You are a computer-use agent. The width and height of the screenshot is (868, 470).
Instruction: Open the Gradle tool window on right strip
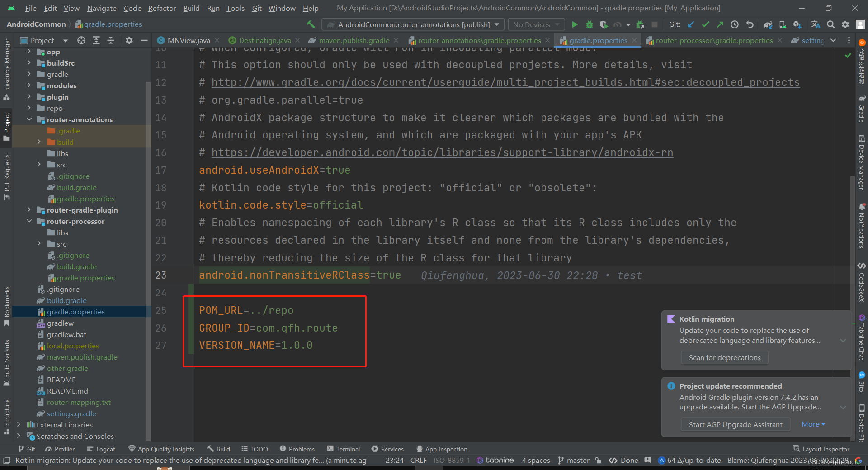[862, 109]
